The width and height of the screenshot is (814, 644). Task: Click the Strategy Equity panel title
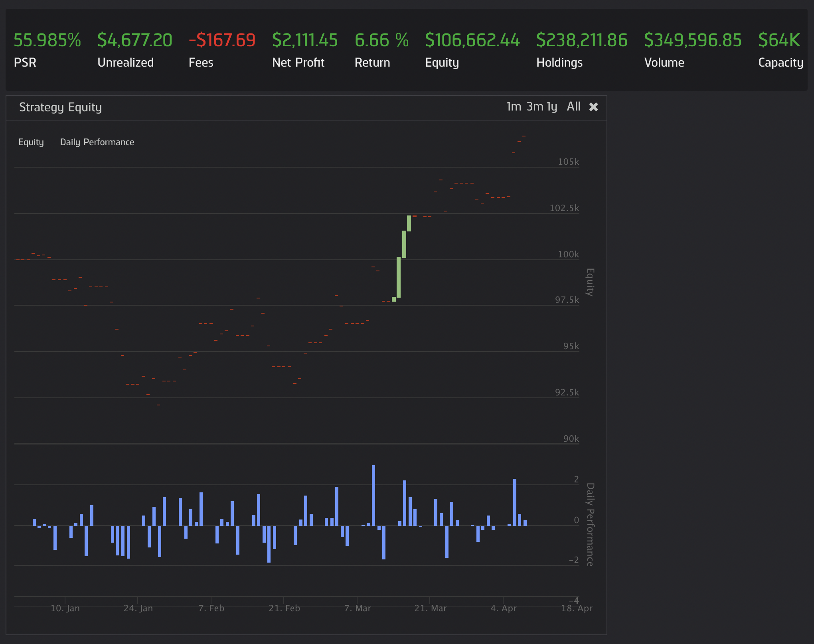[x=61, y=107]
